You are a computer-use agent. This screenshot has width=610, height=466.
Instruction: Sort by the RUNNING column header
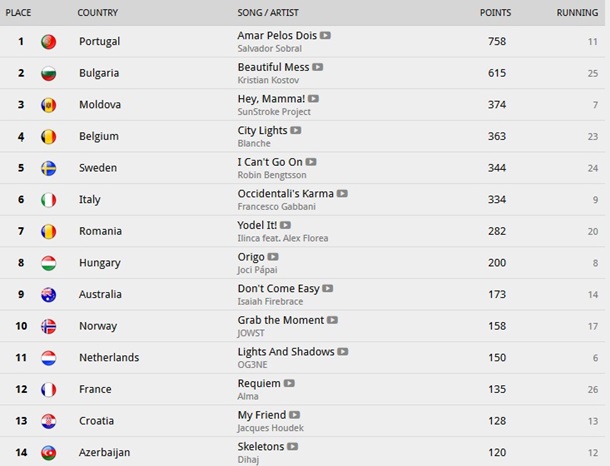pos(577,13)
